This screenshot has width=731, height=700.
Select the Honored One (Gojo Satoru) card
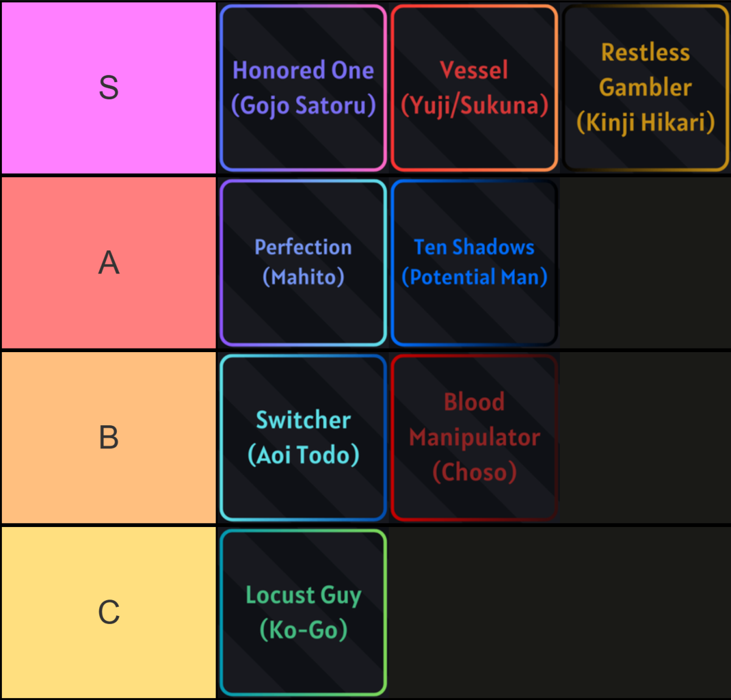point(303,88)
